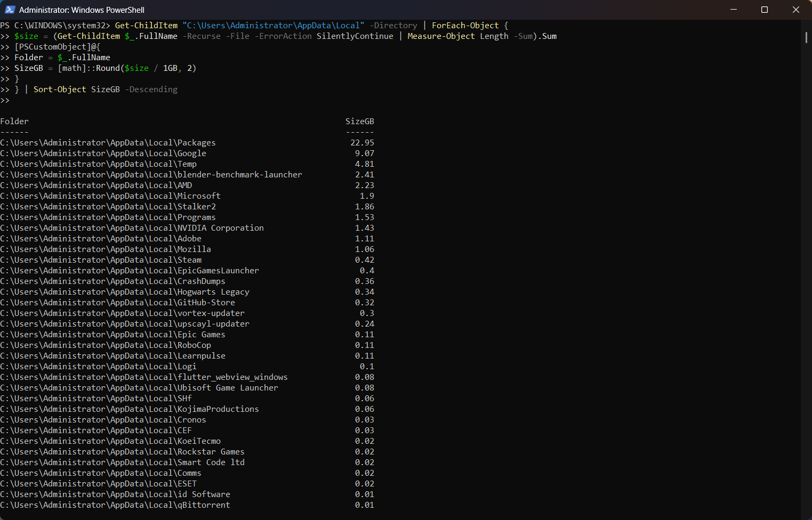Select the Local\ESET folder path
Image resolution: width=812 pixels, height=520 pixels.
click(x=98, y=484)
